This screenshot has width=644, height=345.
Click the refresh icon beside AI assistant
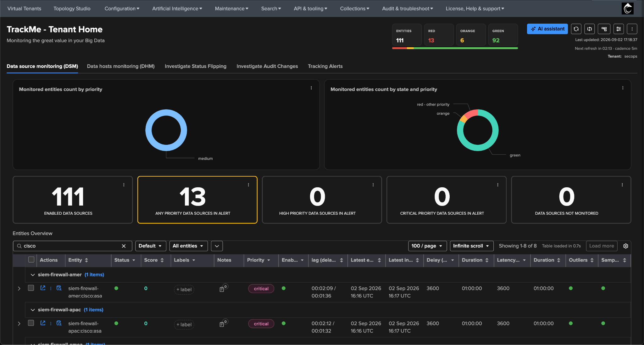tap(576, 29)
